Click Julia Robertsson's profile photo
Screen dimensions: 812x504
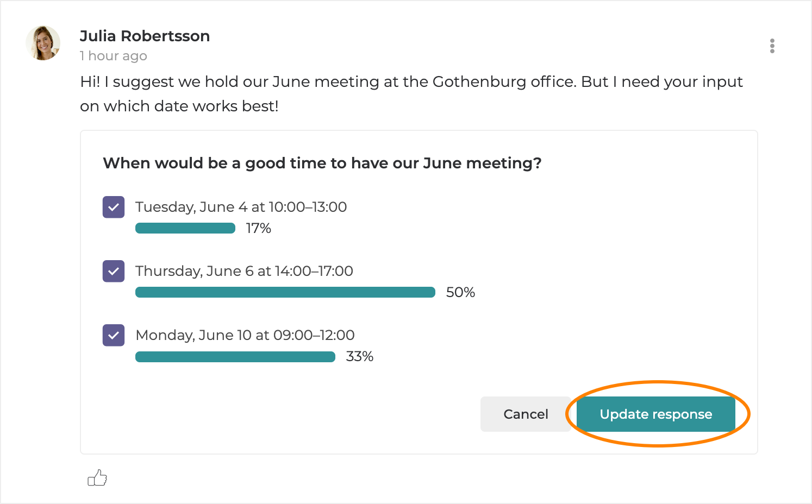click(x=43, y=43)
